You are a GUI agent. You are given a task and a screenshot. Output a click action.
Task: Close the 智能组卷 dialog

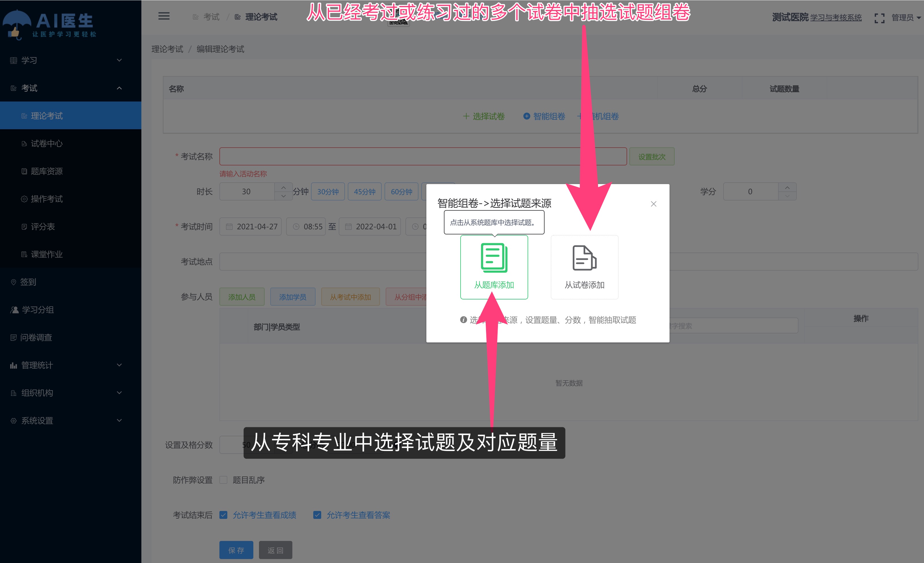click(x=653, y=204)
